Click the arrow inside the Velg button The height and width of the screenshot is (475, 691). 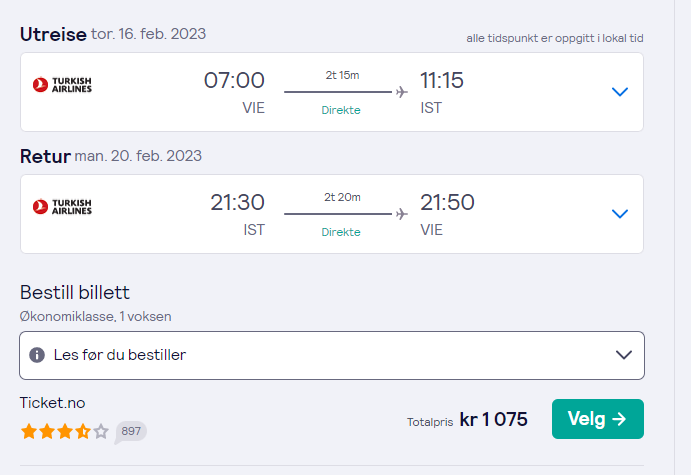point(619,419)
